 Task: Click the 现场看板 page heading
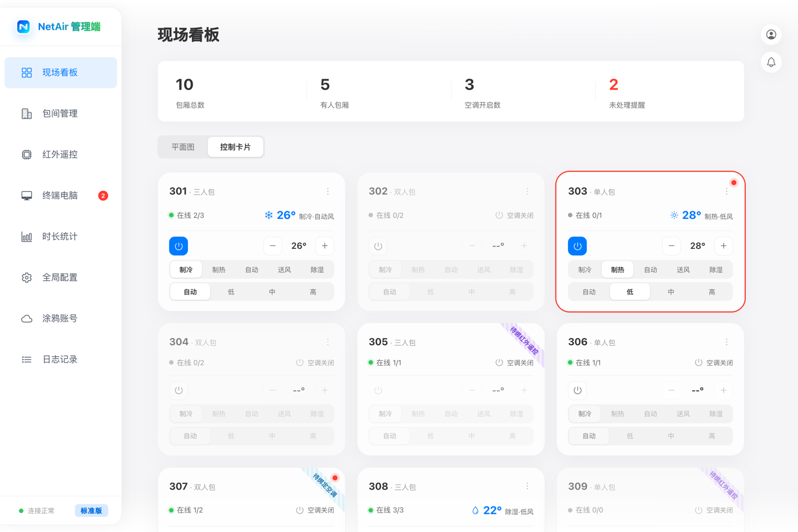188,35
